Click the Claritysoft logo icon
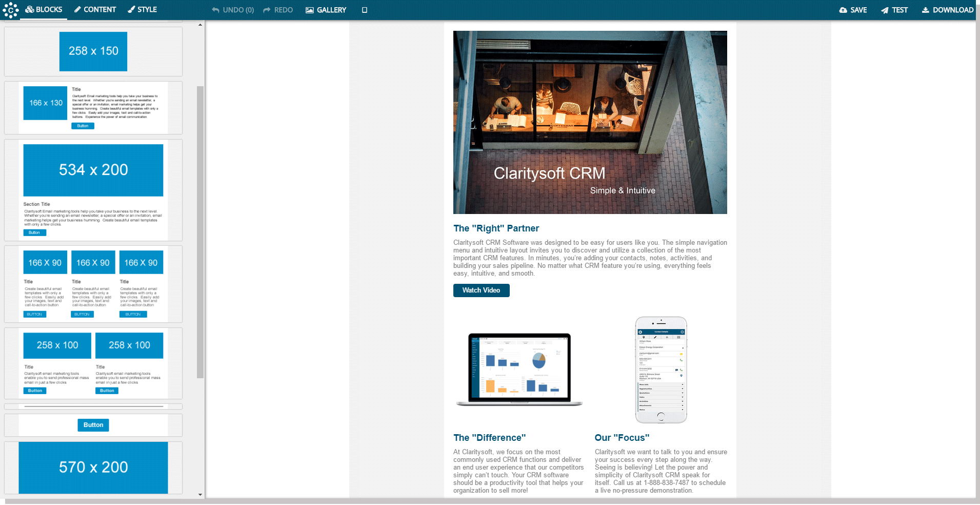Image resolution: width=980 pixels, height=505 pixels. point(10,10)
